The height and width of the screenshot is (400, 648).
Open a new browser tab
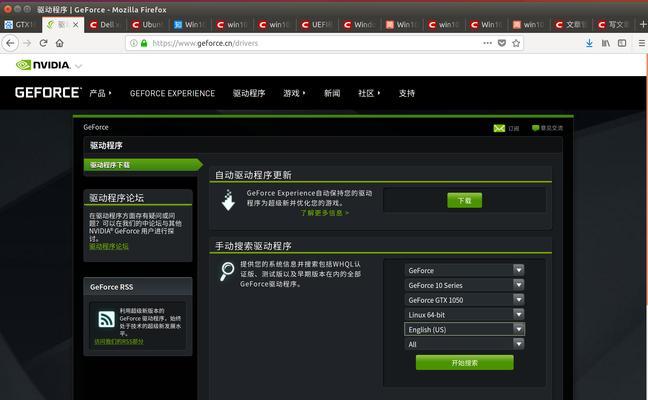click(643, 25)
